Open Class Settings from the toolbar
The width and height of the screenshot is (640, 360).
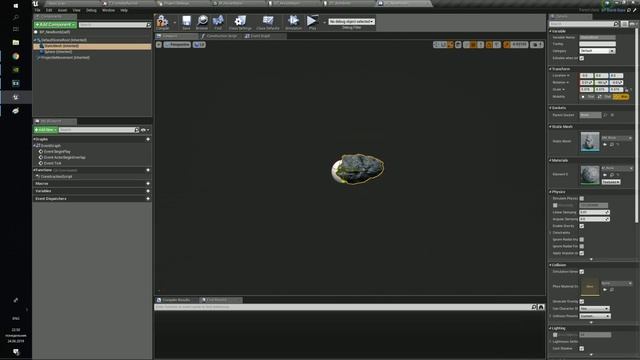(240, 22)
